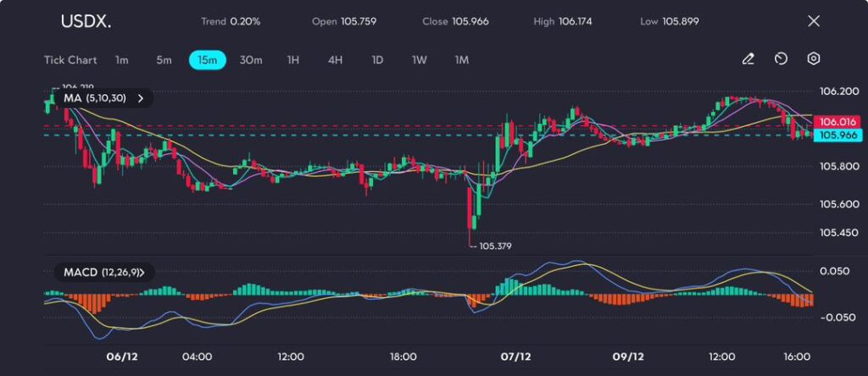Close the USDX chart panel
The image size is (868, 376).
point(814,21)
